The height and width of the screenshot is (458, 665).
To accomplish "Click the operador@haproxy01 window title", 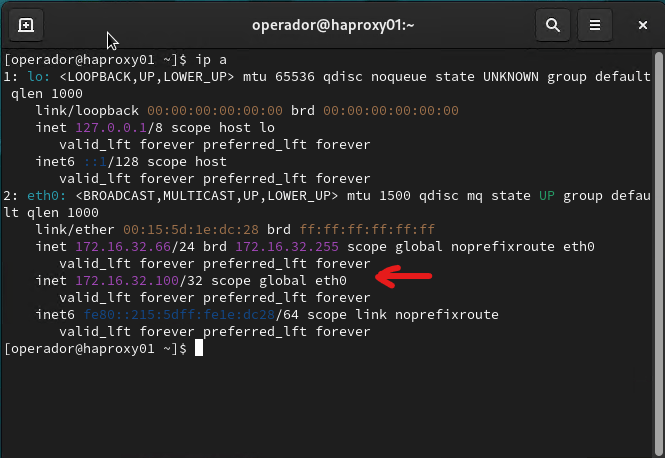I will click(331, 25).
